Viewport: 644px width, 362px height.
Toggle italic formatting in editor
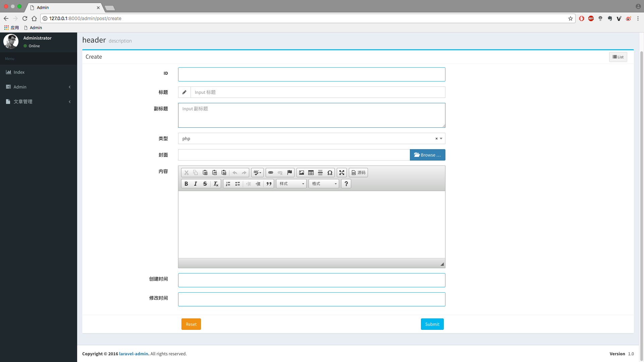[x=196, y=184]
